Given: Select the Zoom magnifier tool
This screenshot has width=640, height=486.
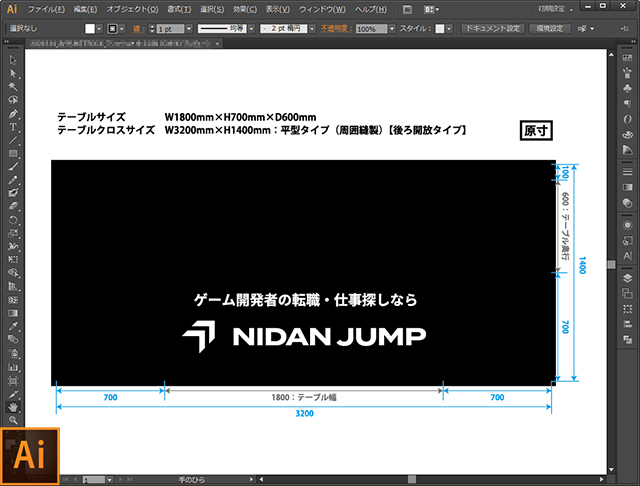Looking at the screenshot, I should tap(13, 420).
